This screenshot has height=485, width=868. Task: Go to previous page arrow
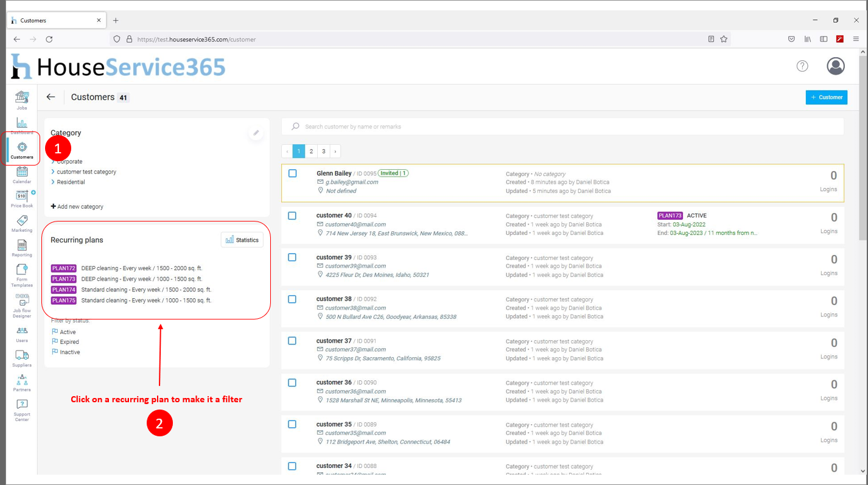pos(287,151)
